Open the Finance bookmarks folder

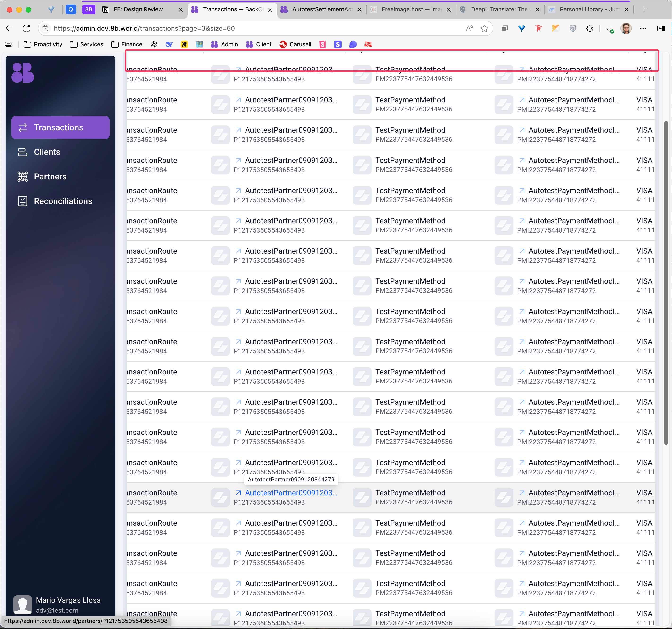(x=127, y=44)
